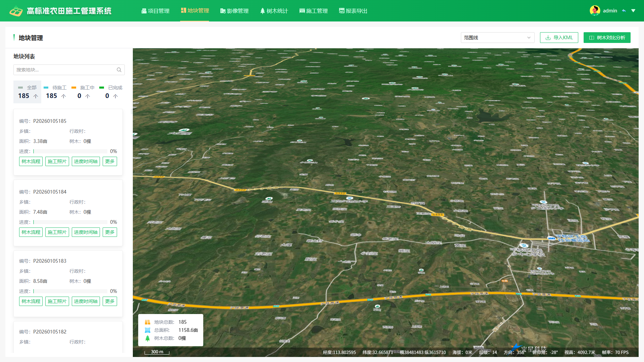Open 进度时间轴 for plot P20260105183
This screenshot has height=362, width=644.
pos(86,301)
